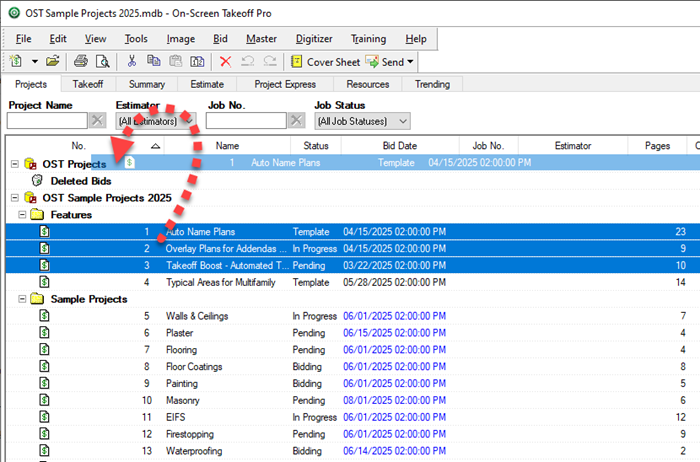Click bid icon for Walls & Ceilings
The image size is (700, 462).
pos(44,316)
